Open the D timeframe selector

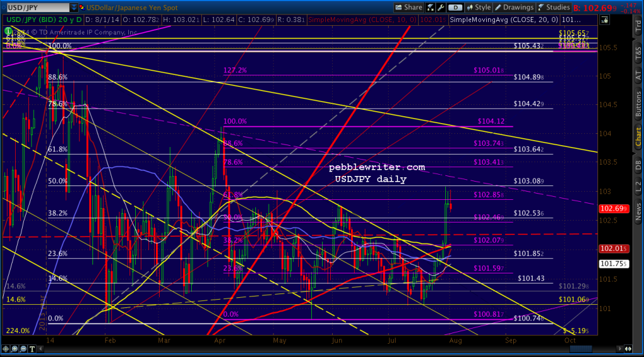click(x=455, y=8)
